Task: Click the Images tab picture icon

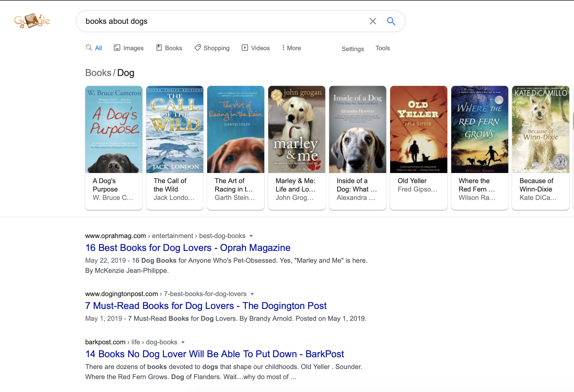Action: [117, 48]
